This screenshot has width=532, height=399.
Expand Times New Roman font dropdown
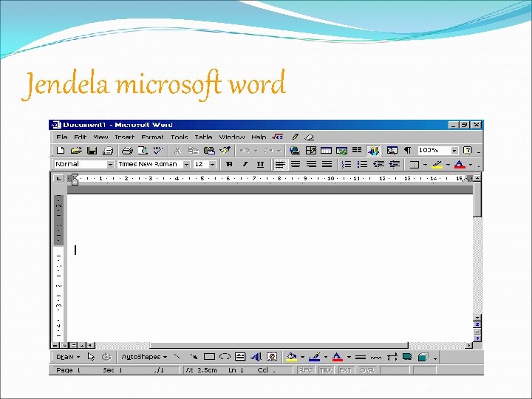186,165
